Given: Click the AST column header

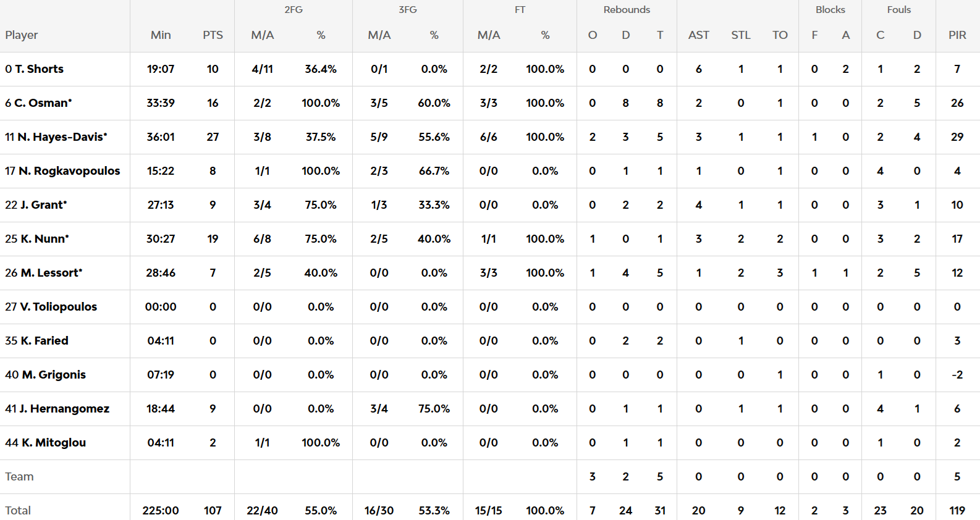Looking at the screenshot, I should click(x=698, y=35).
